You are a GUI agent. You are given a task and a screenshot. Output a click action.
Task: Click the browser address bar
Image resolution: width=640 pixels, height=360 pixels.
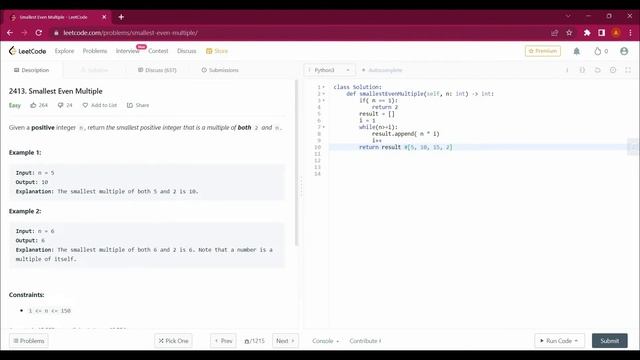click(302, 33)
